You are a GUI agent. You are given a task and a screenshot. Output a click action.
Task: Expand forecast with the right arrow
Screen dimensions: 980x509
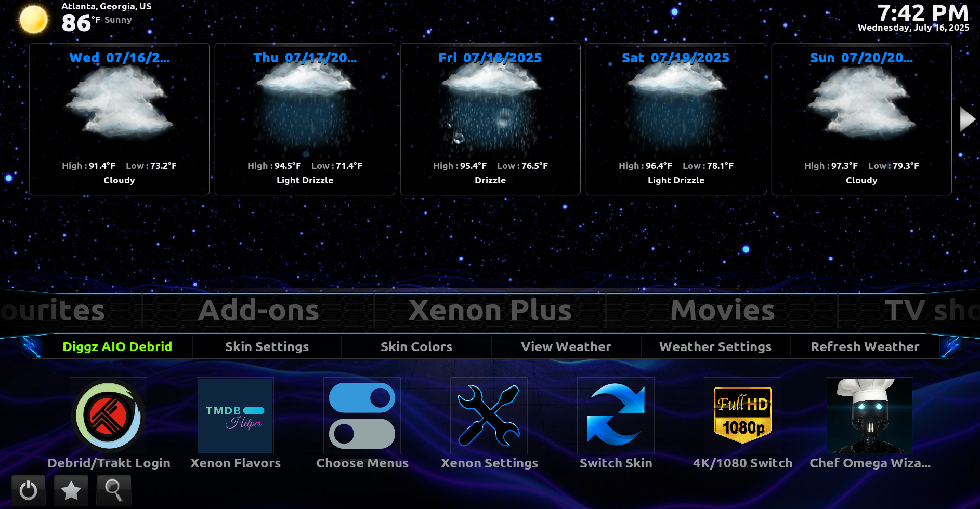(x=968, y=118)
